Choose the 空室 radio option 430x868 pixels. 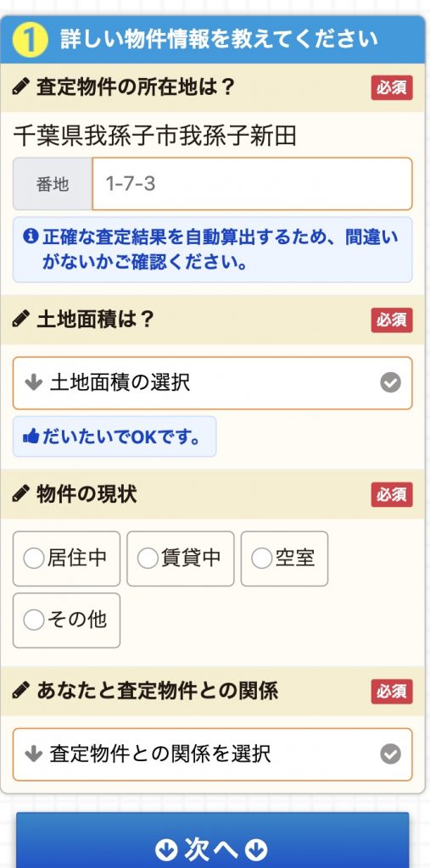tap(284, 559)
